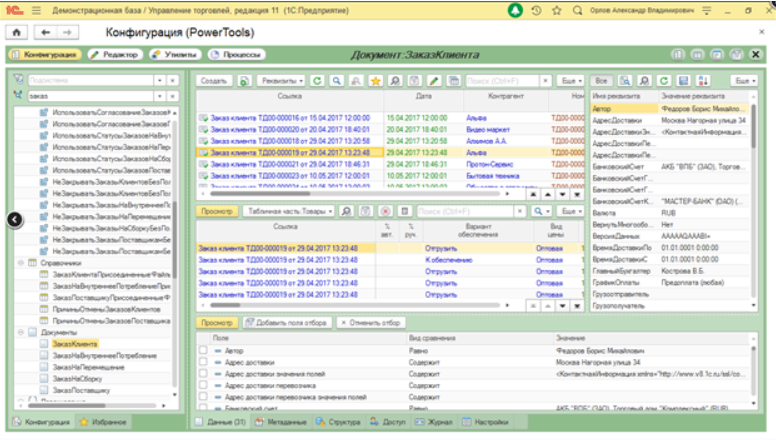The image size is (776, 440).
Task: Open the 1C main hamburger menu
Action: point(36,10)
